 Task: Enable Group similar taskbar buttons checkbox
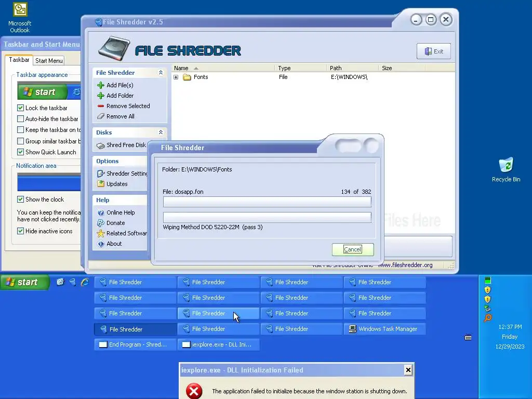pyautogui.click(x=20, y=141)
